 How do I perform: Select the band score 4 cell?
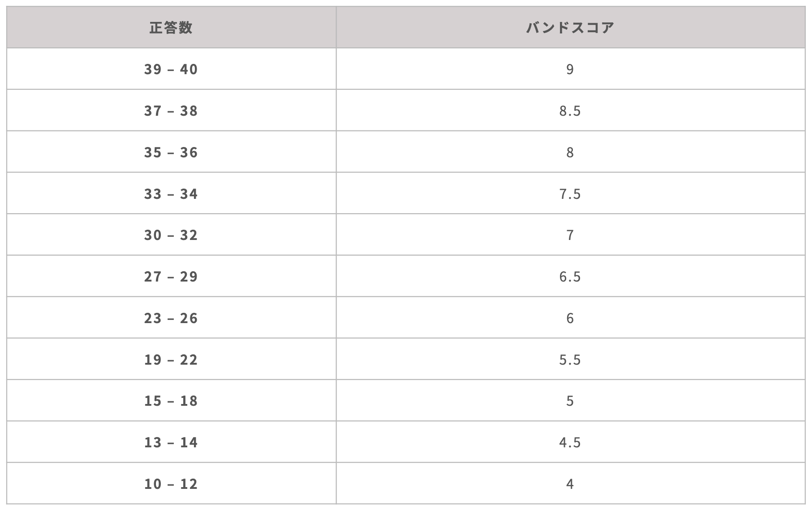571,484
